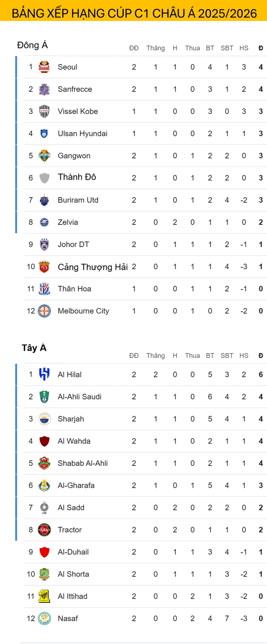The image size is (267, 644).
Task: Click the Buriram Utd crest icon
Action: point(44,200)
